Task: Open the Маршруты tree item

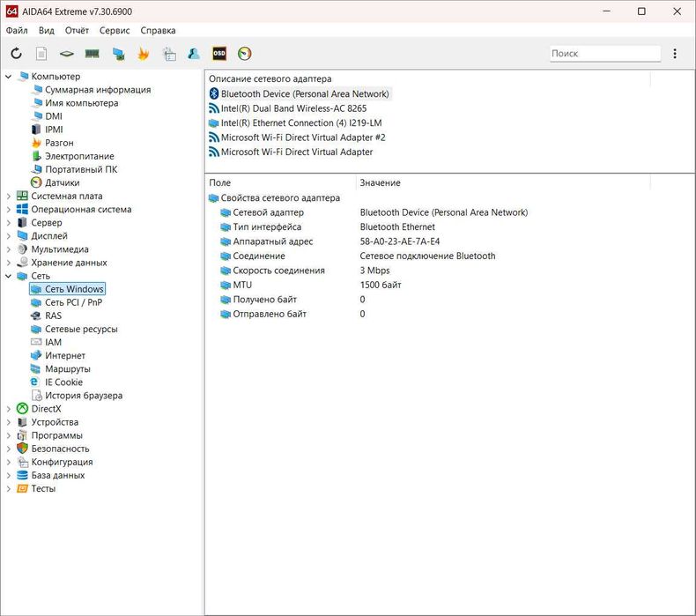Action: pyautogui.click(x=68, y=368)
